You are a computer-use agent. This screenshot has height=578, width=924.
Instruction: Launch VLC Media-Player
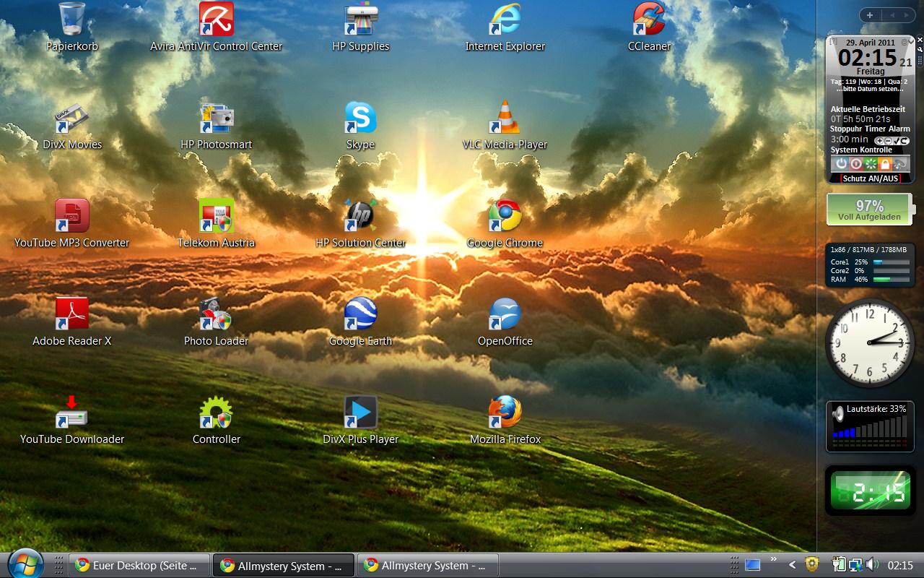tap(505, 126)
